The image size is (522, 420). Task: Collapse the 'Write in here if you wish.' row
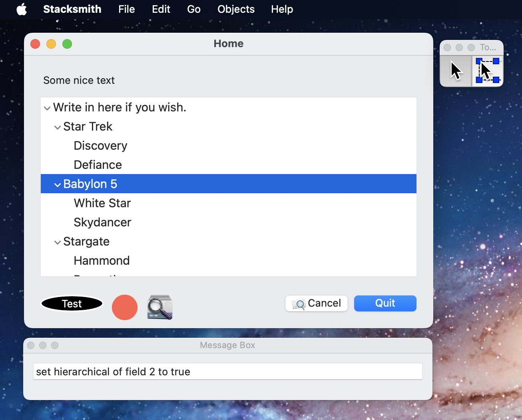click(47, 108)
